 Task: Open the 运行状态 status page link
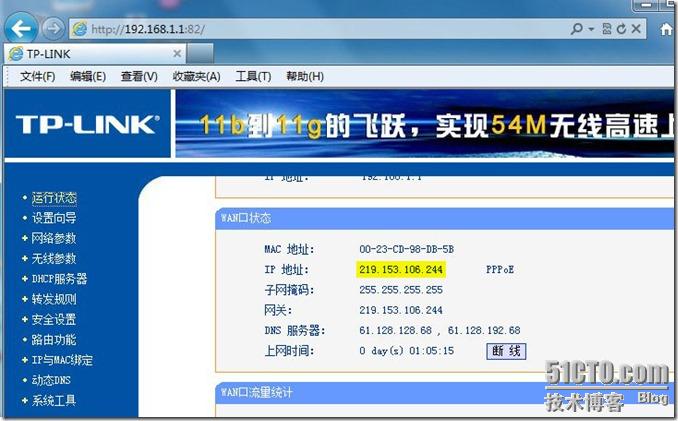pyautogui.click(x=53, y=198)
